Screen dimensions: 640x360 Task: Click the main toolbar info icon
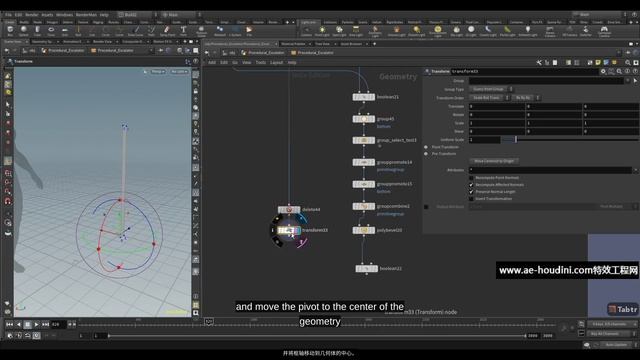click(635, 14)
